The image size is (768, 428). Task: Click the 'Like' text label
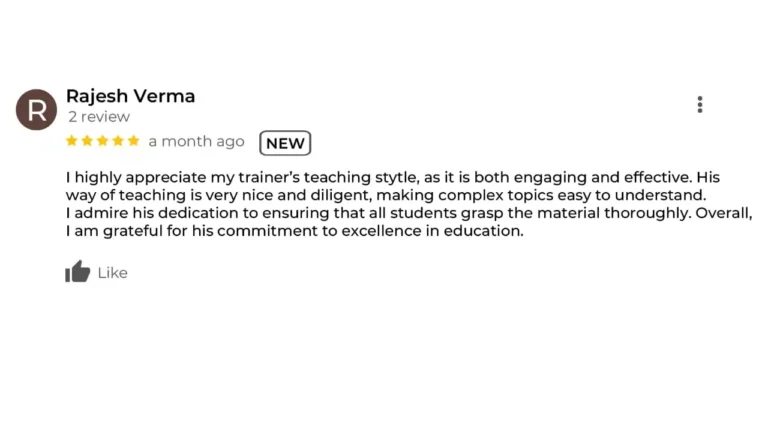click(113, 273)
